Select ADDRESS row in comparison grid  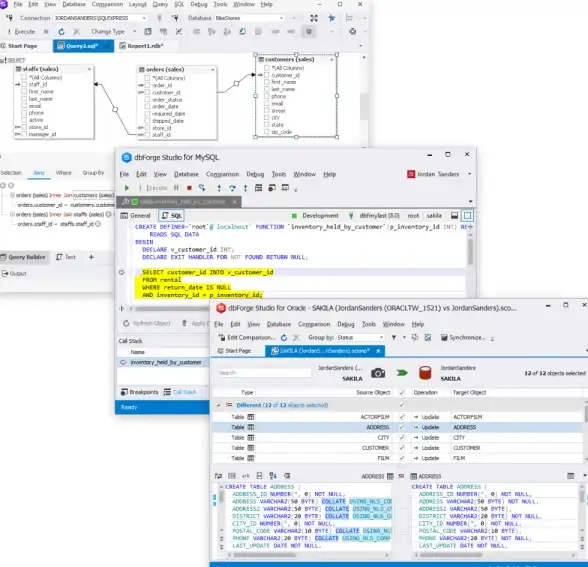(x=398, y=427)
